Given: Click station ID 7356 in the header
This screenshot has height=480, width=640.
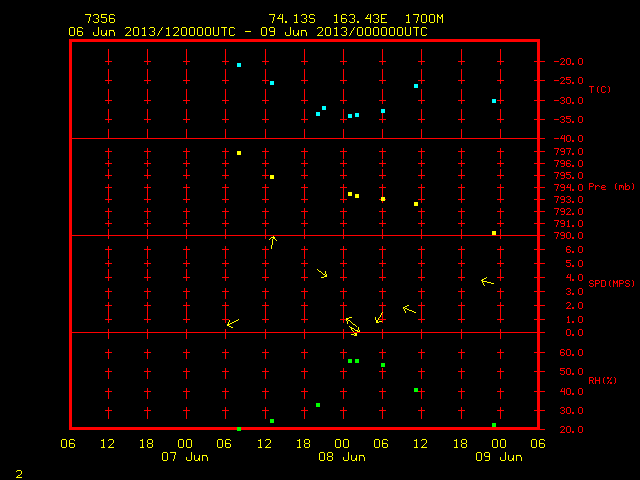Looking at the screenshot, I should tap(100, 19).
